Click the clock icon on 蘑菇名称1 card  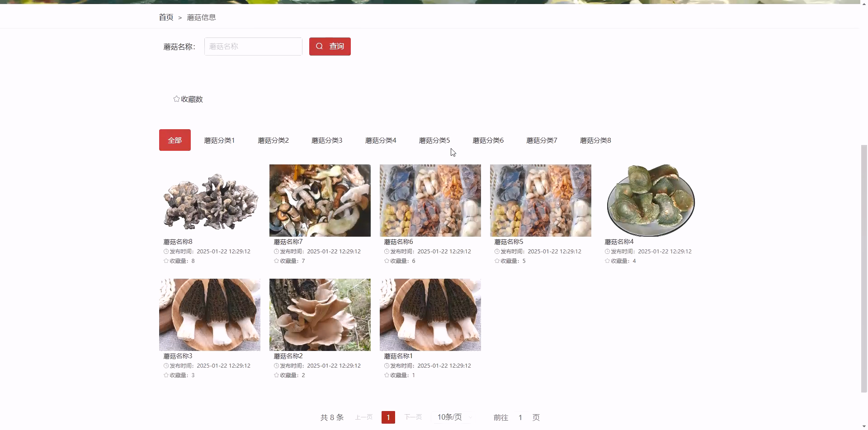[x=387, y=365]
